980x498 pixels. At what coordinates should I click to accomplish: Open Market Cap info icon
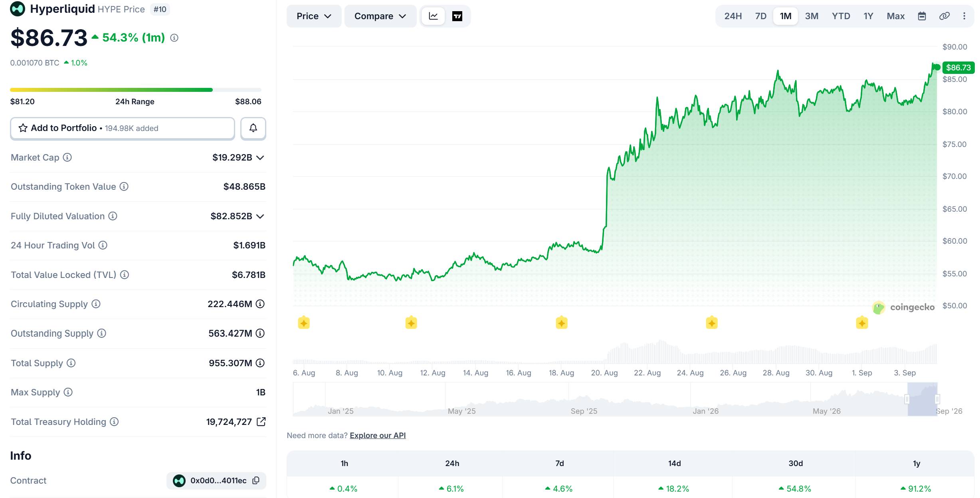67,157
